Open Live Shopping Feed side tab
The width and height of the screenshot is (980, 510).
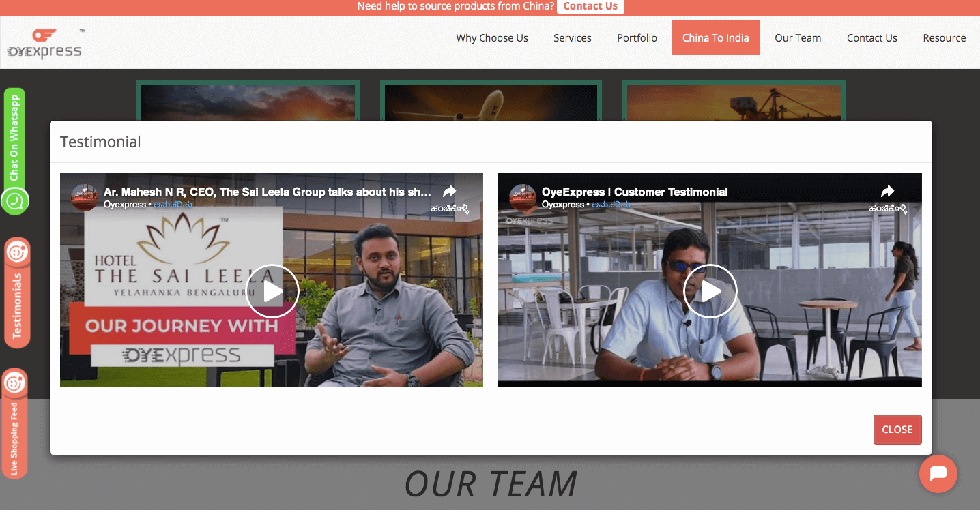15,436
